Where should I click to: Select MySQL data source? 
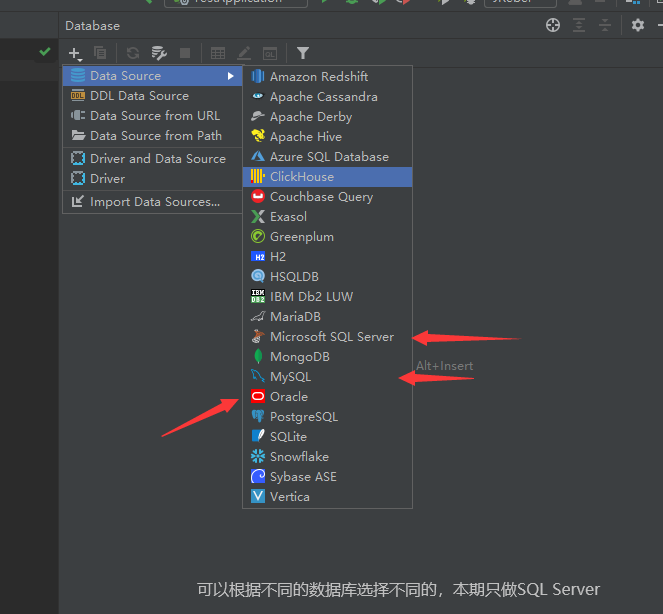327,377
